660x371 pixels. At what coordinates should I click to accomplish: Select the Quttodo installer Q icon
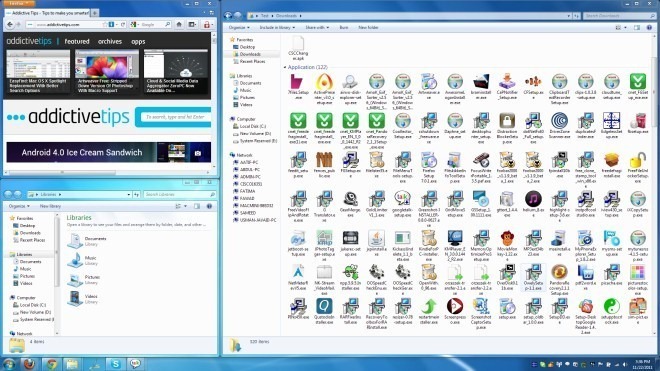[324, 306]
